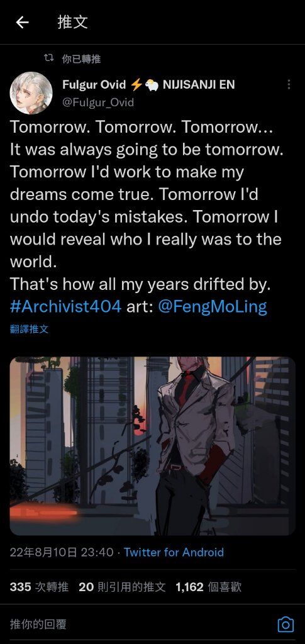Image resolution: width=305 pixels, height=644 pixels.
Task: View the 1,162 個喜歡 likes list
Action: 208,587
